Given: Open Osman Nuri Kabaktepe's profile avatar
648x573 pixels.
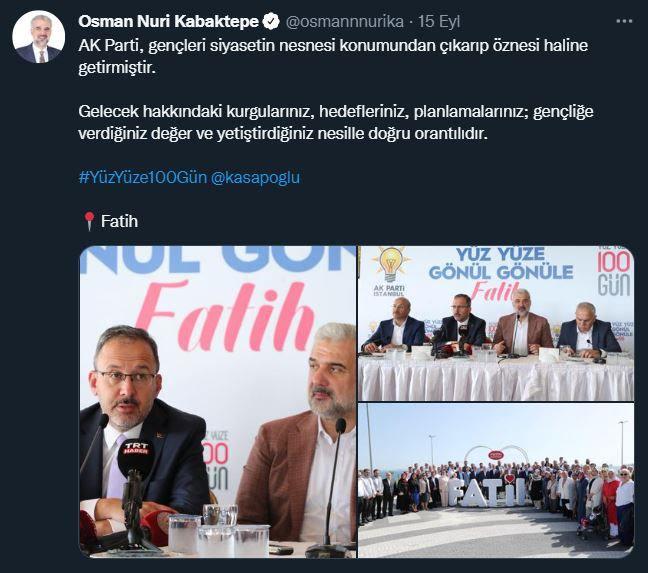Looking at the screenshot, I should [x=38, y=37].
